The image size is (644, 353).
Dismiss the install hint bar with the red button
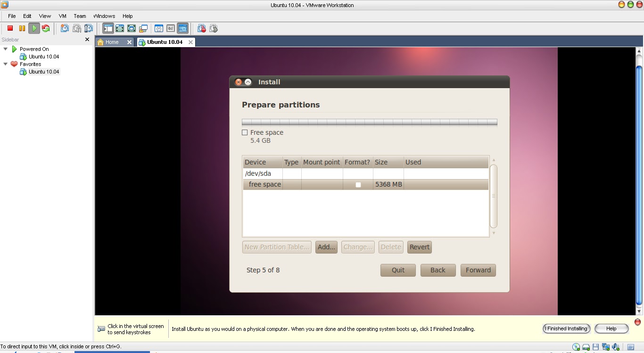click(x=637, y=322)
